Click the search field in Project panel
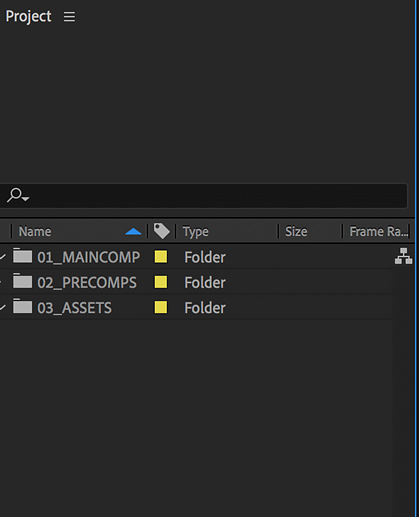Viewport: 419px width, 517px height. pos(203,196)
